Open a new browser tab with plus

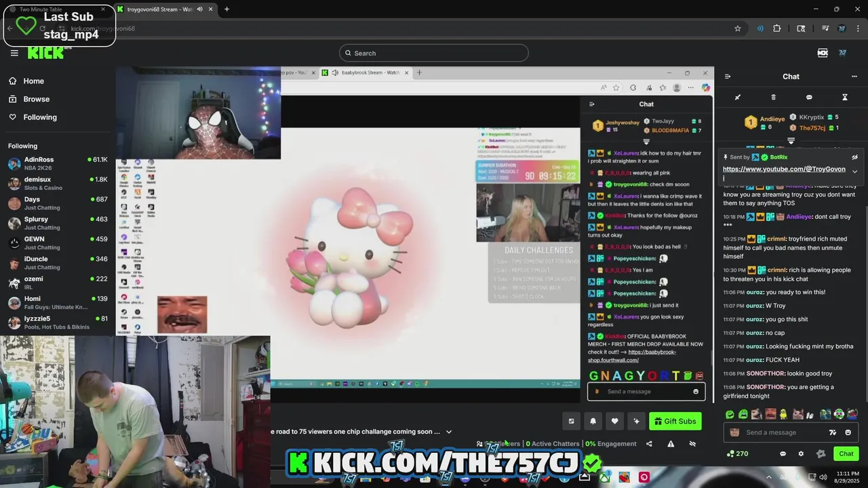(226, 9)
